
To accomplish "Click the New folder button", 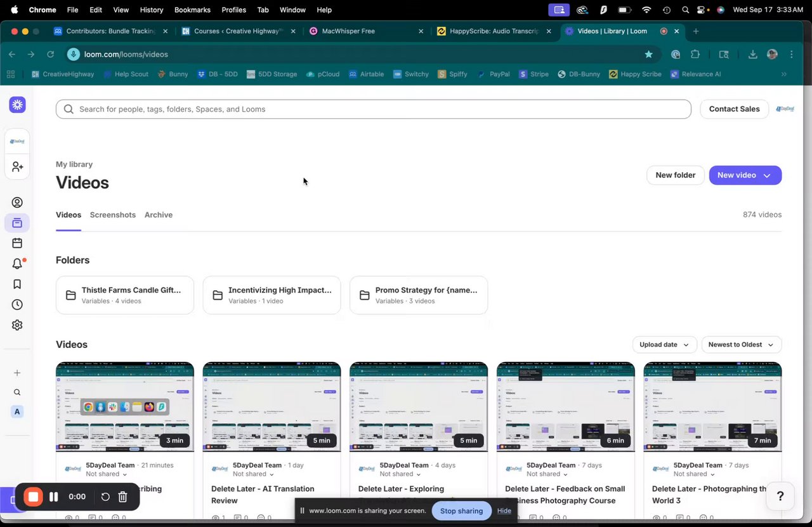I will point(676,175).
